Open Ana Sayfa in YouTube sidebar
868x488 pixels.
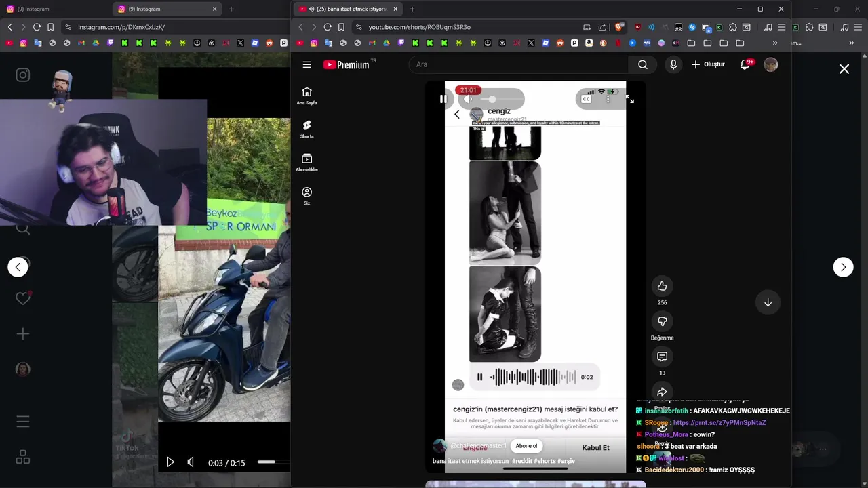pyautogui.click(x=307, y=96)
